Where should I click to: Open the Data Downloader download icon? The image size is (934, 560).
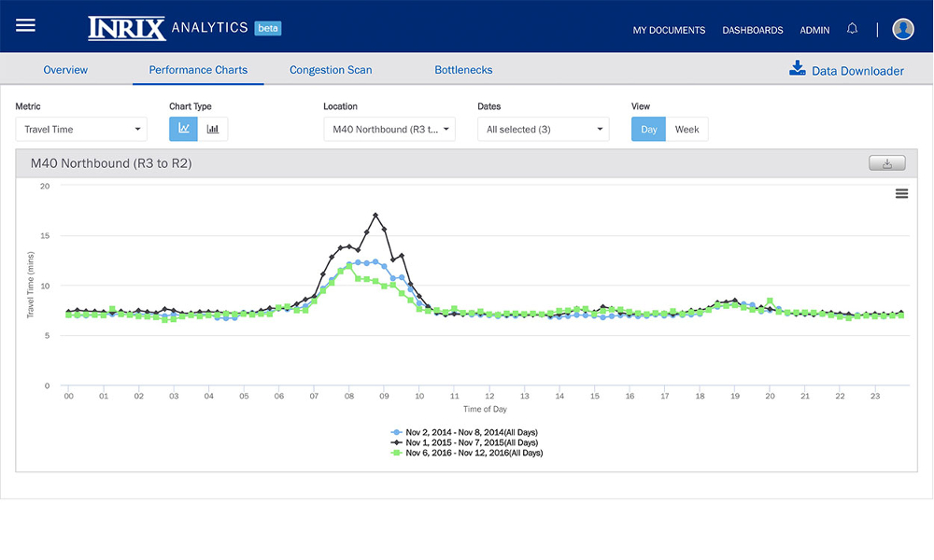[x=798, y=67]
